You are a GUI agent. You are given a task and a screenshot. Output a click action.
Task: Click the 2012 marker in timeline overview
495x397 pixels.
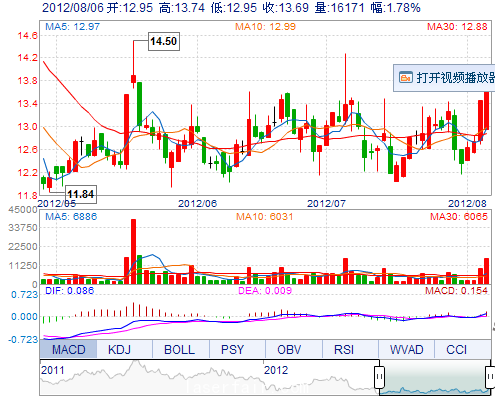(x=276, y=370)
